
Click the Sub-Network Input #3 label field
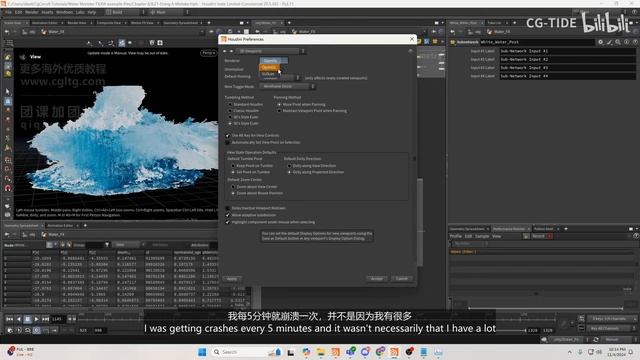[567, 67]
